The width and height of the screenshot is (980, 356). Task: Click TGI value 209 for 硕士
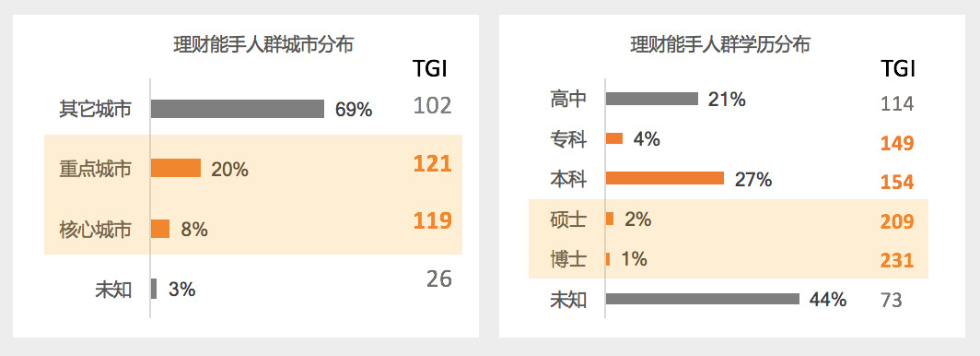(897, 221)
